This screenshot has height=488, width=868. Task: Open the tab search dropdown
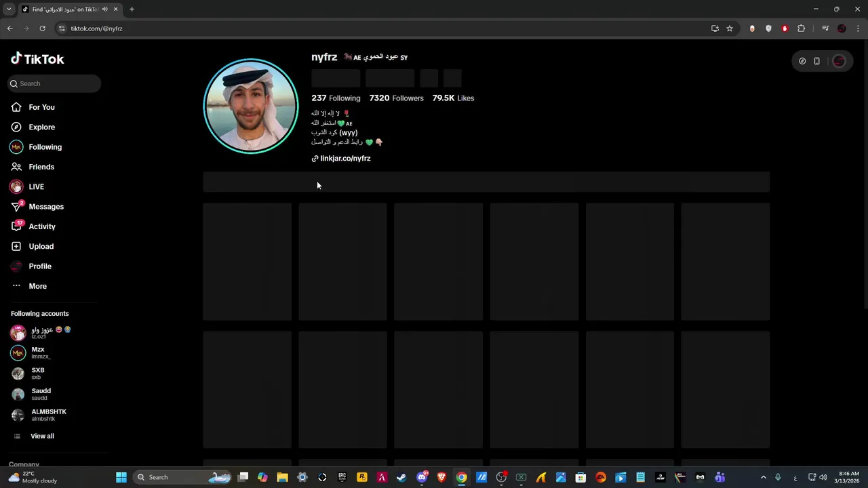[9, 9]
